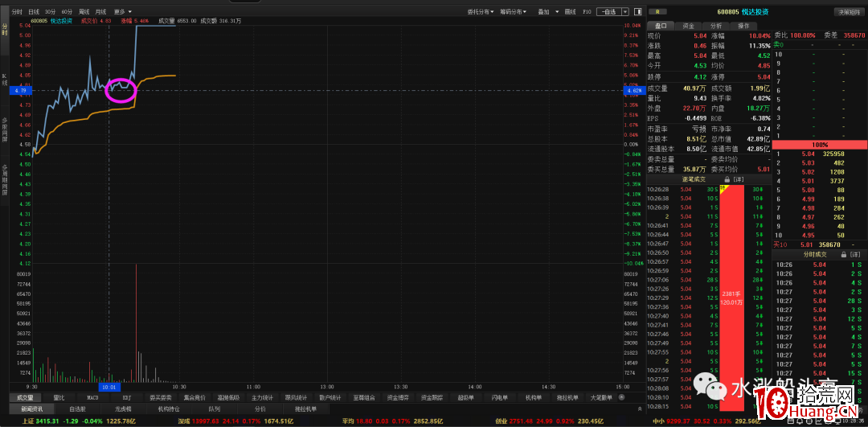Select the 资金博弈 indicator tab

coord(397,397)
